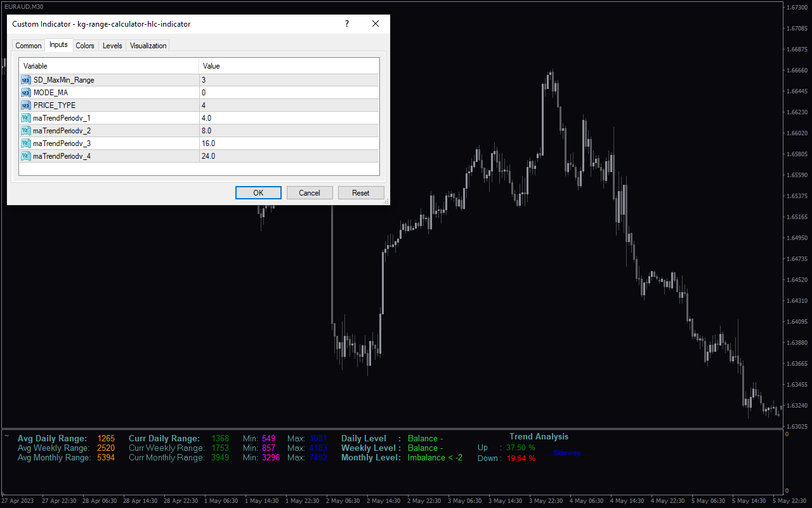Click the Avg Monthly Range value 5394
The height and width of the screenshot is (508, 812).
click(x=106, y=458)
